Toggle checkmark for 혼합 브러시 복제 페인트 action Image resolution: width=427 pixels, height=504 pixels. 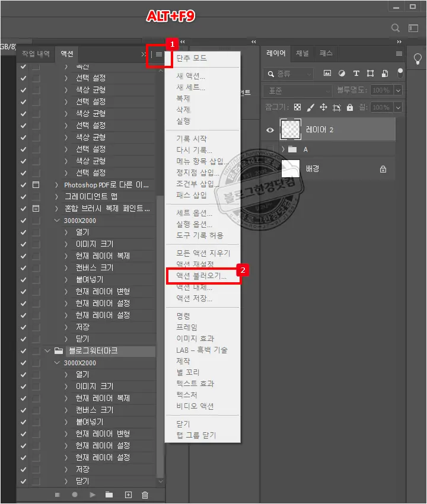coord(24,209)
